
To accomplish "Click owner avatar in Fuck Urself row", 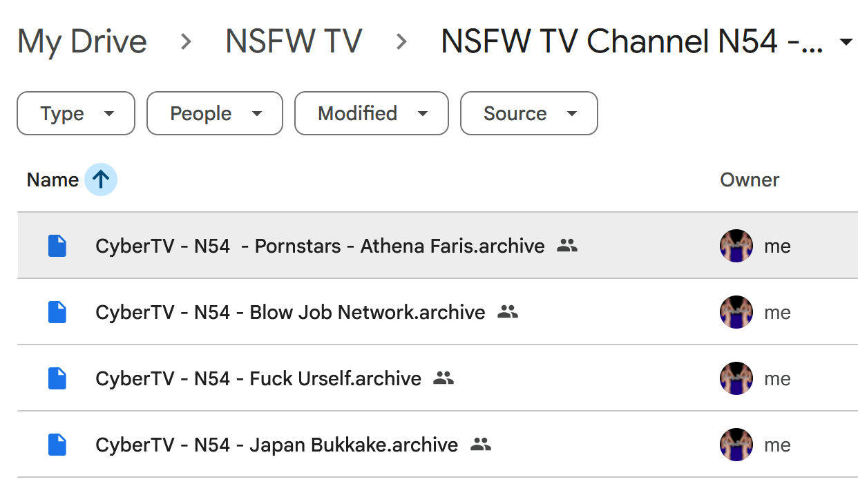I will 736,378.
